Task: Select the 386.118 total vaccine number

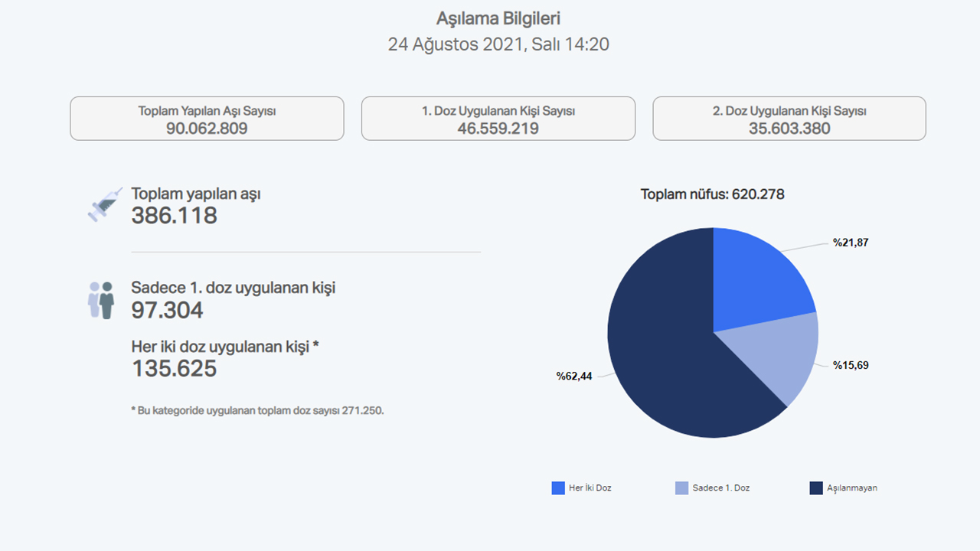Action: [x=175, y=216]
